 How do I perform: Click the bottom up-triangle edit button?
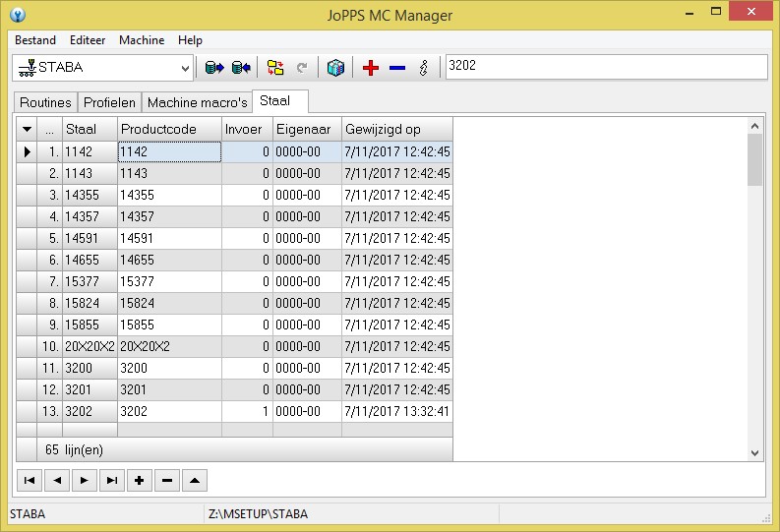pyautogui.click(x=195, y=480)
